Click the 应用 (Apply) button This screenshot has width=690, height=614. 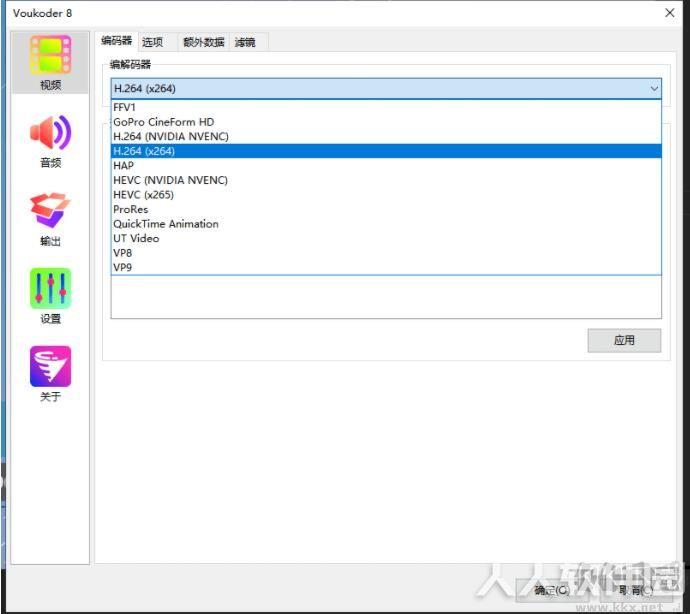(x=624, y=340)
